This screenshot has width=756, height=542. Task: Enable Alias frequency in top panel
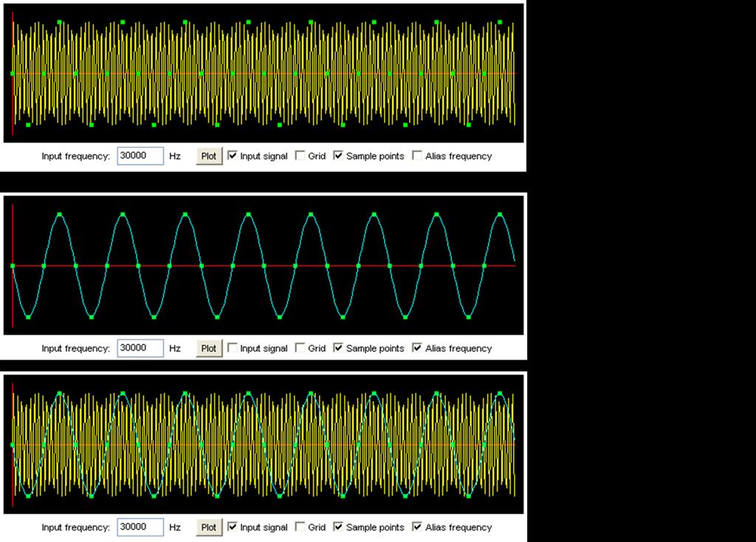pos(417,155)
